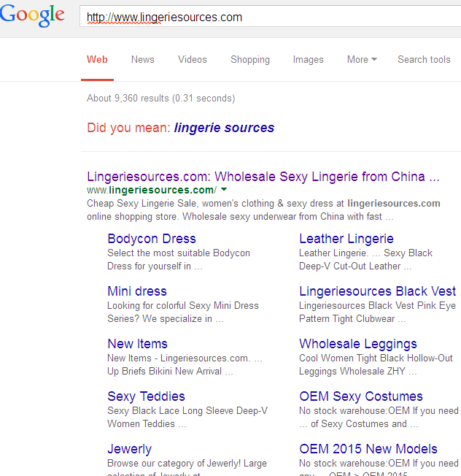
Task: Open the Leather Lingerie sitelink
Action: (346, 239)
